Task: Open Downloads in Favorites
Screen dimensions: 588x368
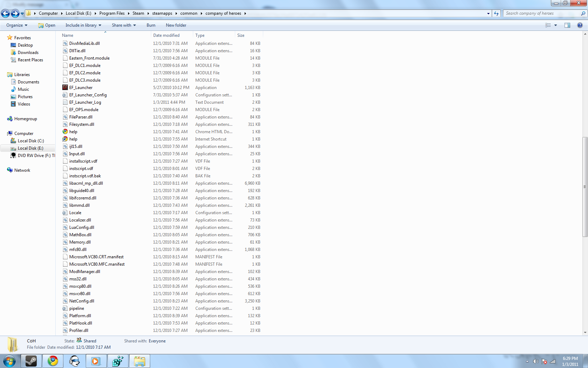Action: [x=28, y=53]
